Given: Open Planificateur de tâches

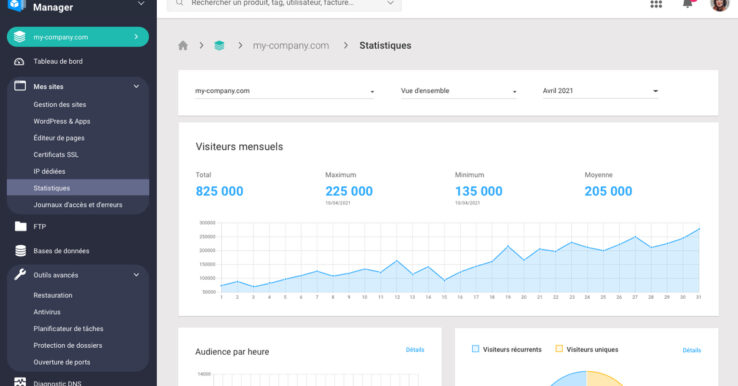Looking at the screenshot, I should click(68, 329).
